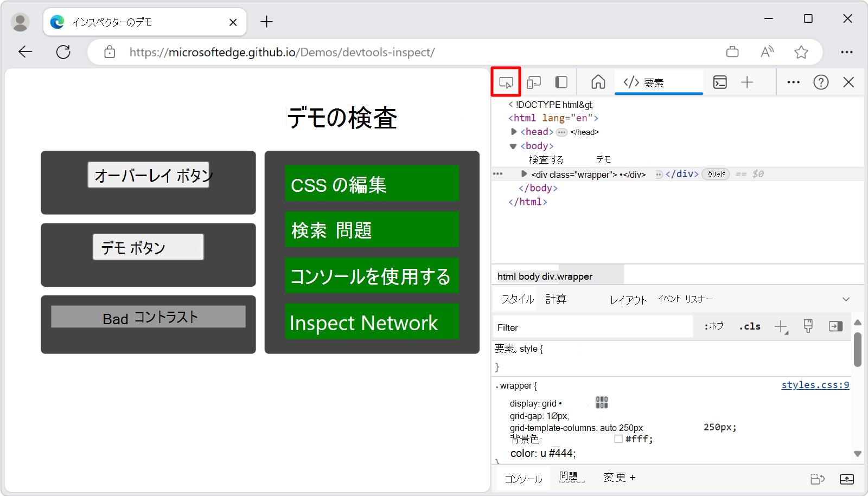The image size is (868, 496).
Task: Click the #fff color swatch for 背景色
Action: [x=618, y=439]
